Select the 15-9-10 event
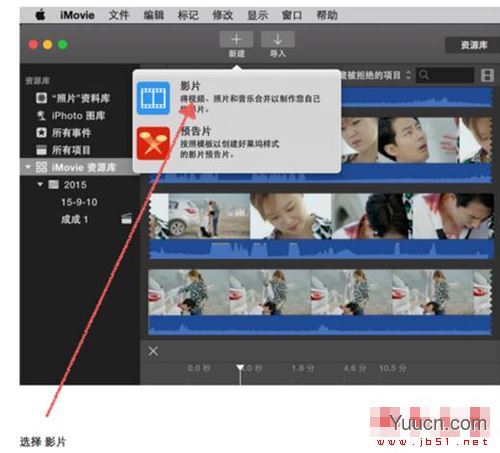The image size is (500, 453). (79, 202)
